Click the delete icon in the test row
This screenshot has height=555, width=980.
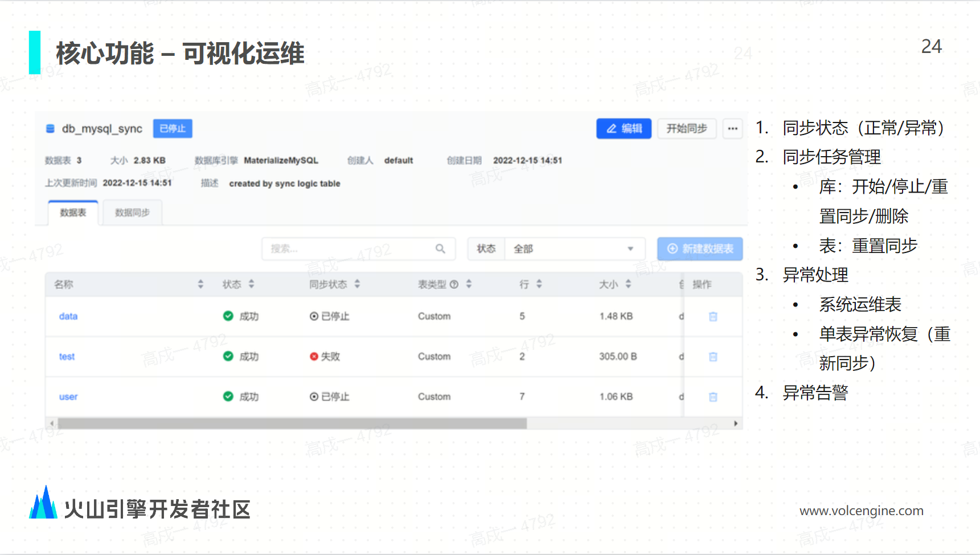(712, 357)
